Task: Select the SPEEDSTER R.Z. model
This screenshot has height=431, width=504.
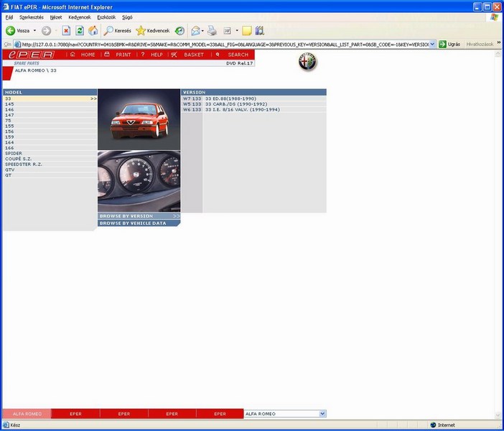Action: click(x=50, y=164)
